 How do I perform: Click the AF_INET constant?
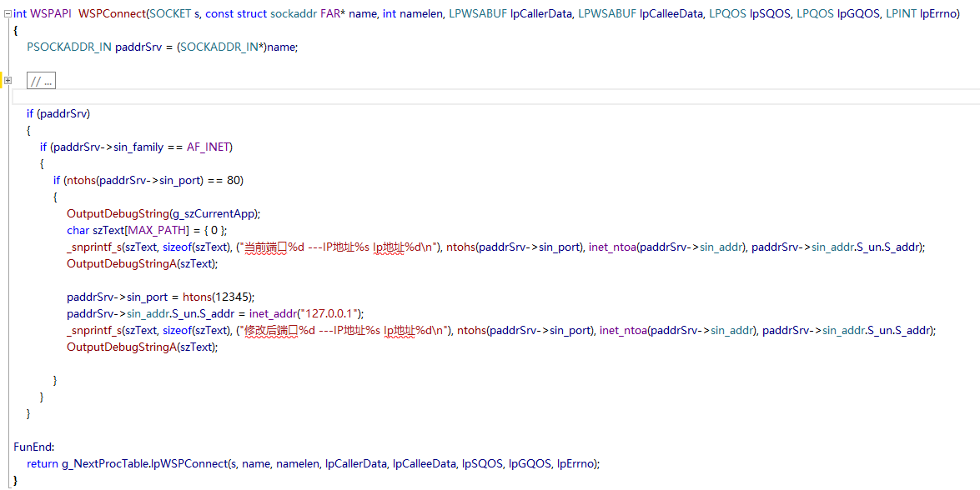[x=209, y=147]
